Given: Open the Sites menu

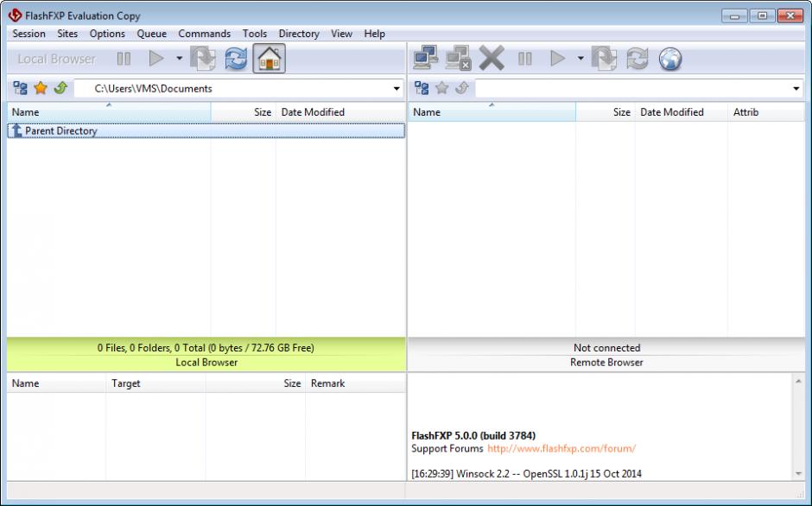Looking at the screenshot, I should point(67,34).
